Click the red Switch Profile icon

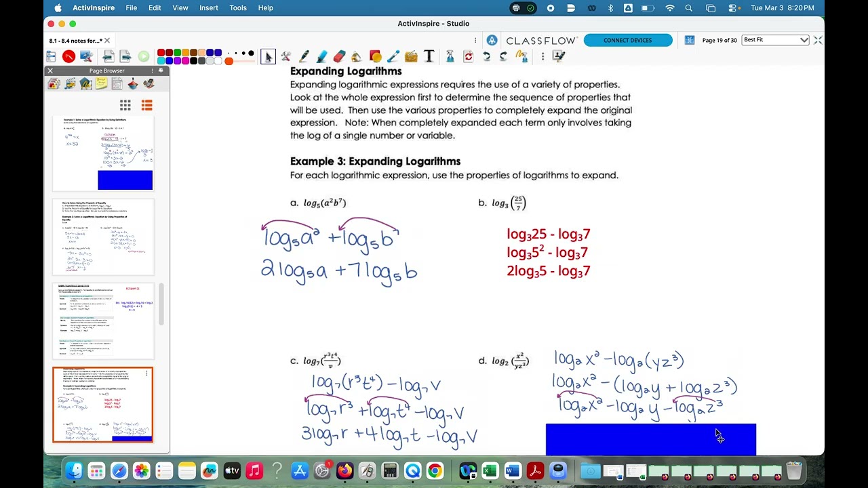[x=68, y=57]
